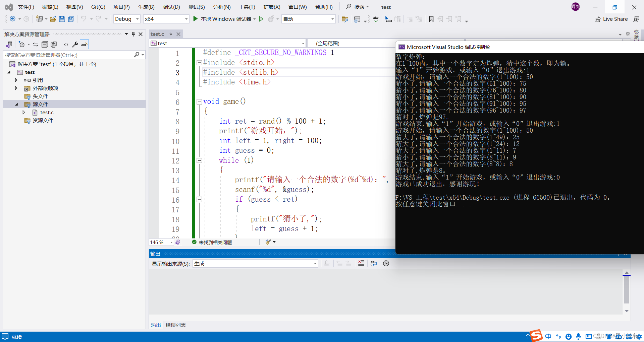Toggle timestamp display in Output panel
This screenshot has height=342, width=644.
(x=386, y=264)
